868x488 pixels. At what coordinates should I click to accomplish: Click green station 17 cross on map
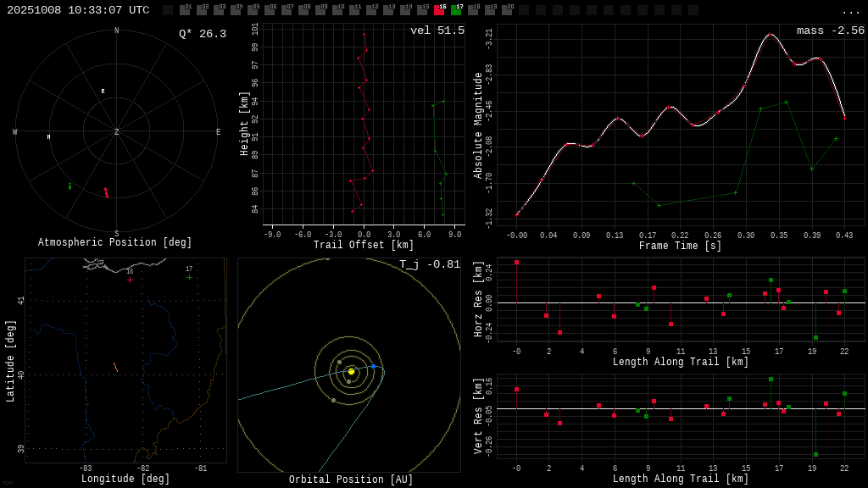pyautogui.click(x=189, y=277)
